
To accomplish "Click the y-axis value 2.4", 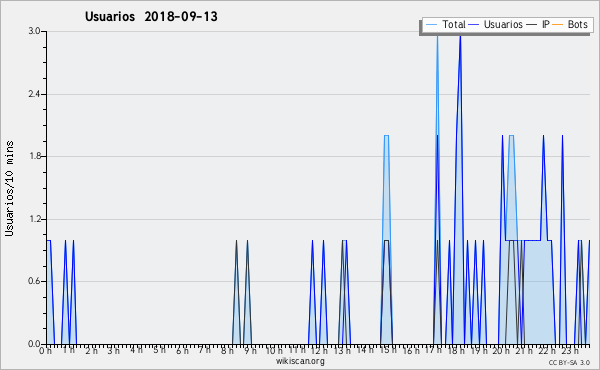I will 34,94.
